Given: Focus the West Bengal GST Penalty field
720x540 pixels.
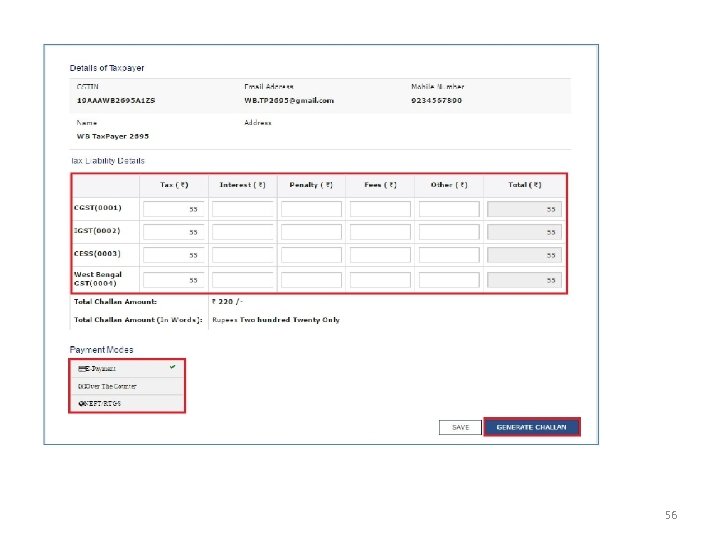Looking at the screenshot, I should point(311,280).
